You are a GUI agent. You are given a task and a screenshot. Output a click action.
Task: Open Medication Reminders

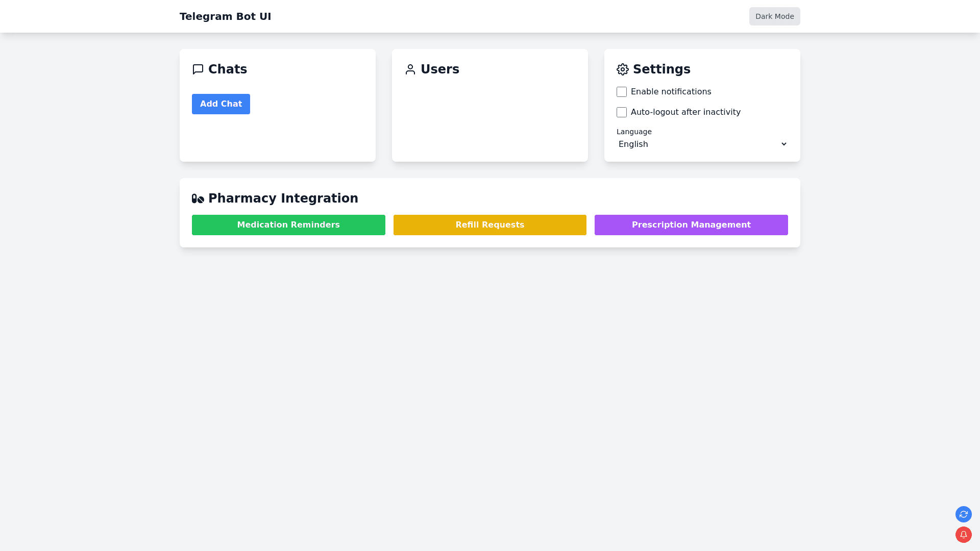tap(288, 225)
